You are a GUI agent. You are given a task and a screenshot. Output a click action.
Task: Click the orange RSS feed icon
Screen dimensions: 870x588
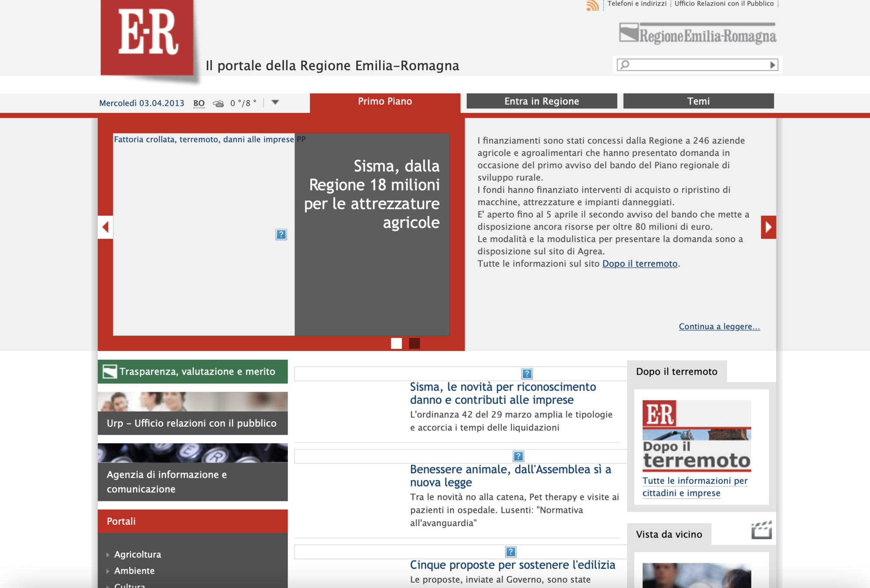point(592,5)
